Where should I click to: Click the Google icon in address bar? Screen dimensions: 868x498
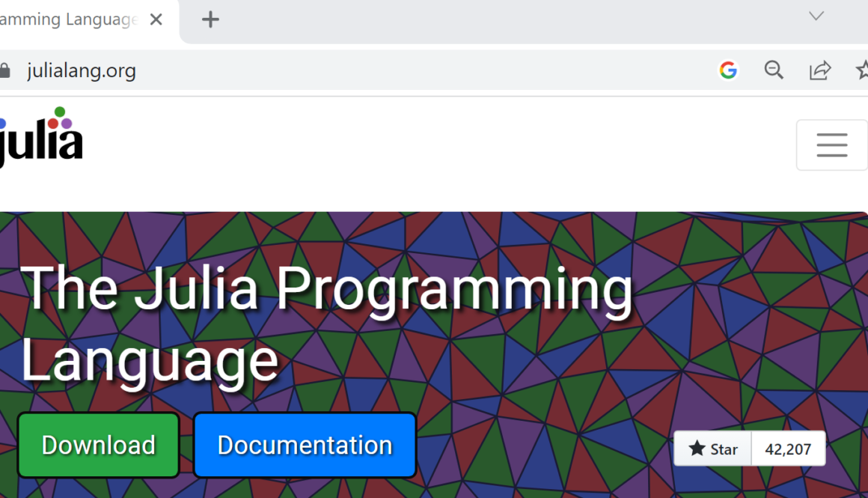point(728,70)
